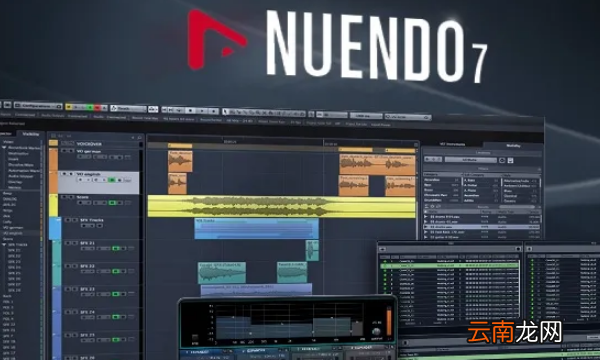Mute the VO german track
This screenshot has width=600, height=360.
(64, 151)
